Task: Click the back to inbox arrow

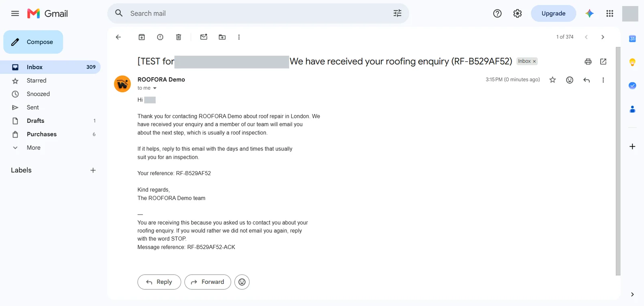Action: 118,37
